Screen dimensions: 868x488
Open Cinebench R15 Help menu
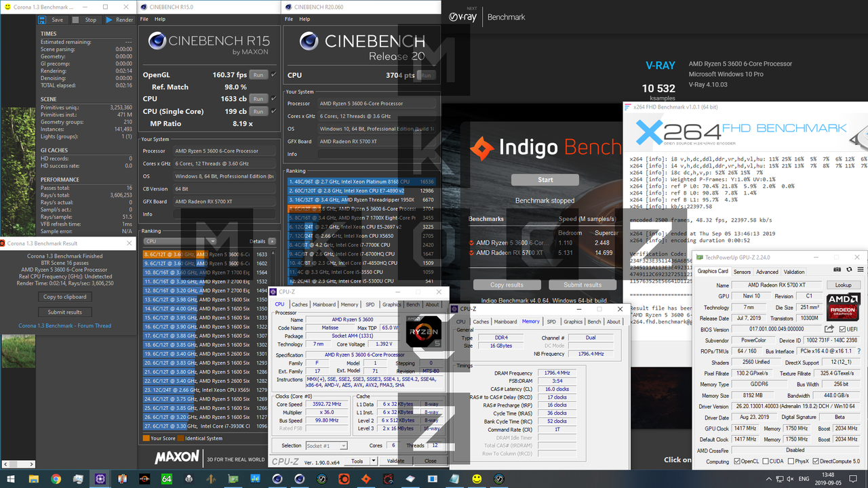click(160, 19)
